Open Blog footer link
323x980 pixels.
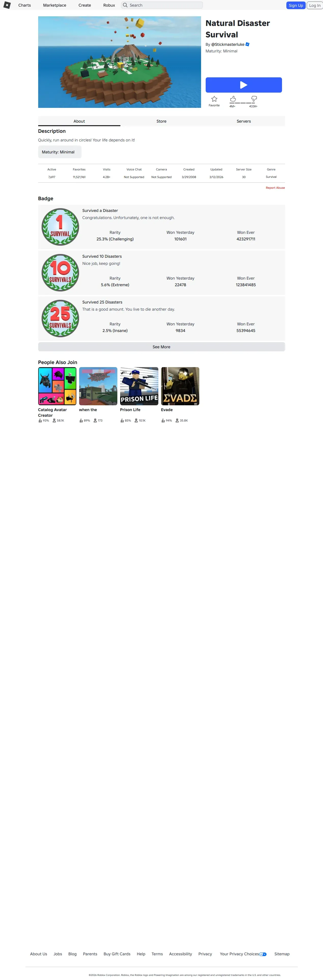72,954
